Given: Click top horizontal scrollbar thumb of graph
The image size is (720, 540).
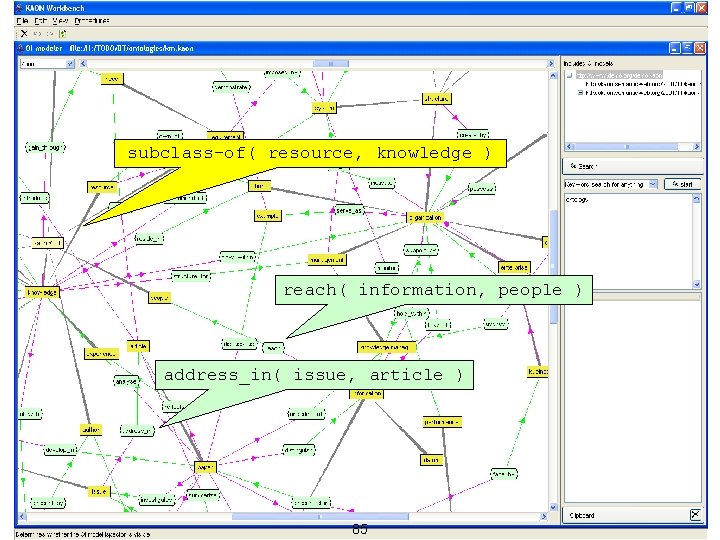Looking at the screenshot, I should 331,64.
